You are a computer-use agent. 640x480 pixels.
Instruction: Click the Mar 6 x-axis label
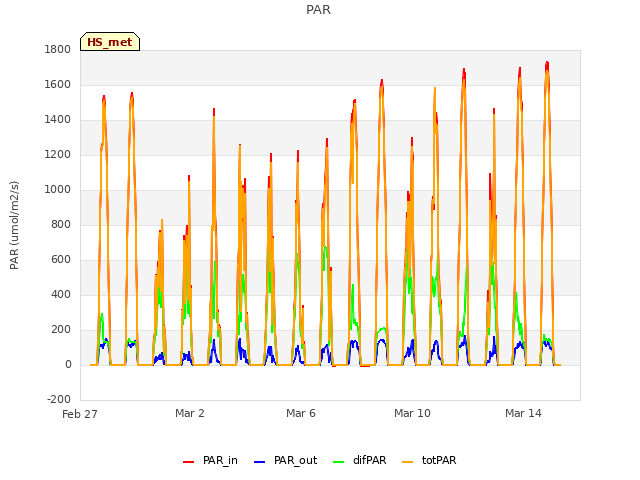301,413
